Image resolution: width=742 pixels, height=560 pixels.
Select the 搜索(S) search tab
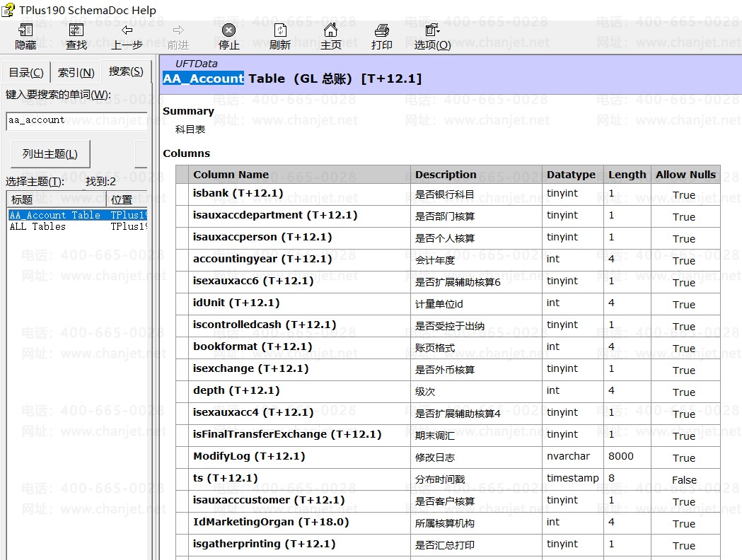(x=126, y=71)
